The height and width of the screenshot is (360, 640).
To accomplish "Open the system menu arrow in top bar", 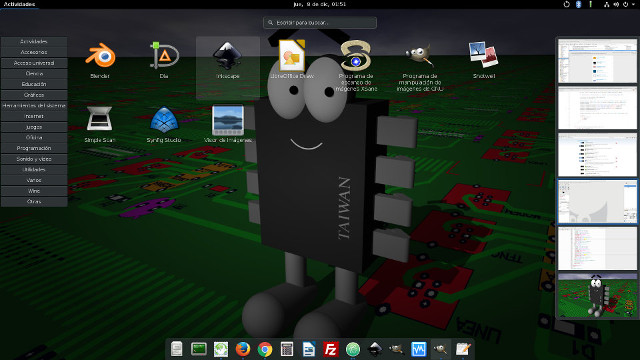I will tap(633, 4).
